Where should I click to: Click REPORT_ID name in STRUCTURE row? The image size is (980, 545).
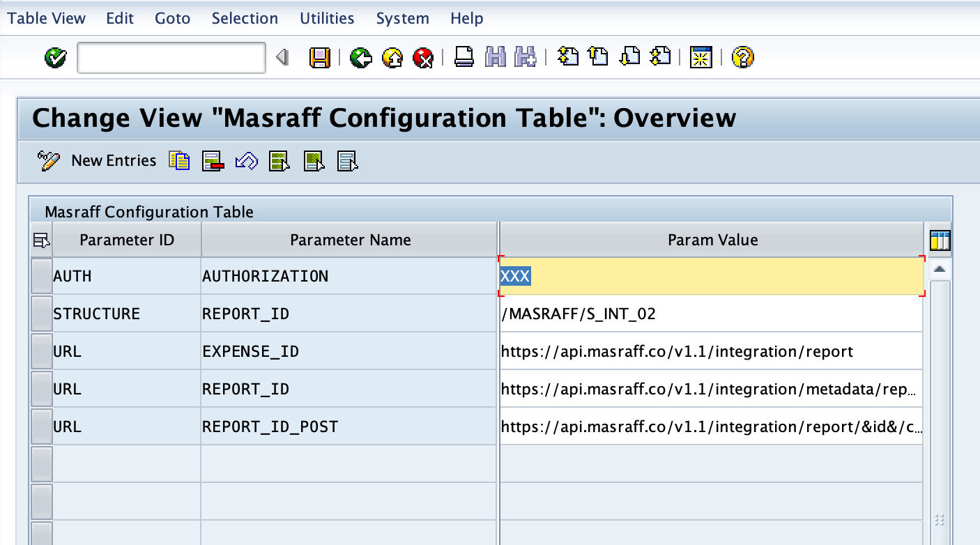[x=351, y=314]
